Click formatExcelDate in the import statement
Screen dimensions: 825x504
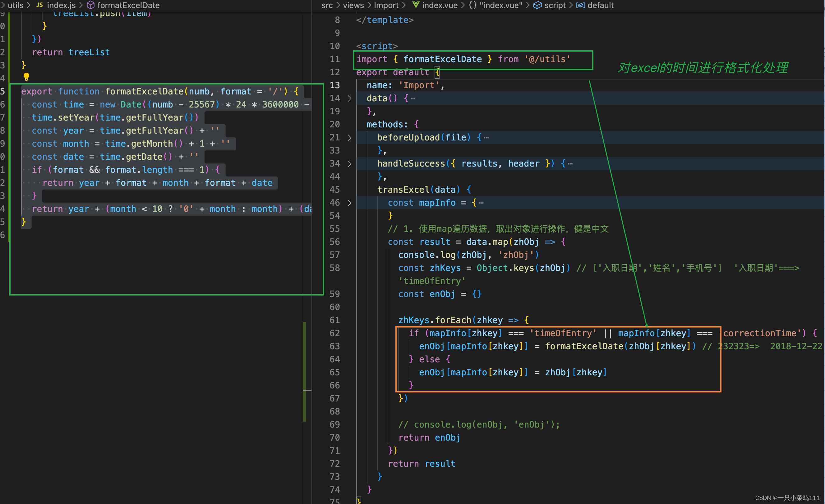coord(442,59)
